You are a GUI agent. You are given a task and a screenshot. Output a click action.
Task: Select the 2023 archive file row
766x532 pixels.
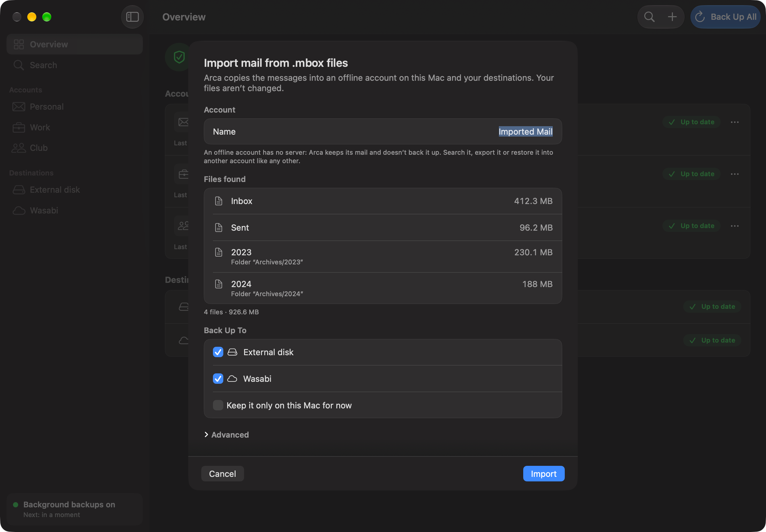tap(383, 257)
